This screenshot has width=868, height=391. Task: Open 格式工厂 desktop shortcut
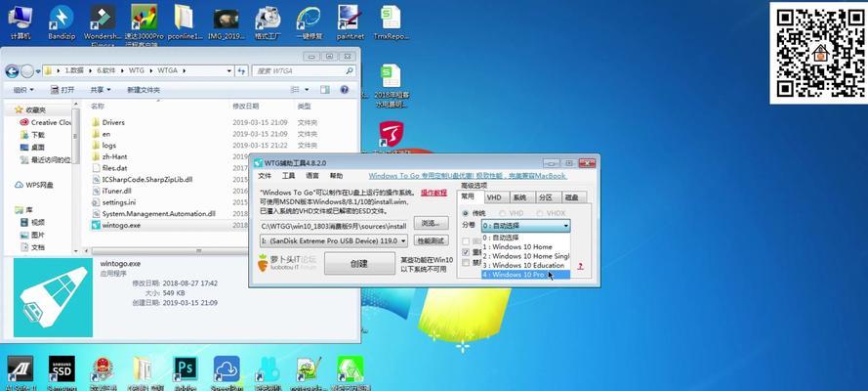pos(268,22)
